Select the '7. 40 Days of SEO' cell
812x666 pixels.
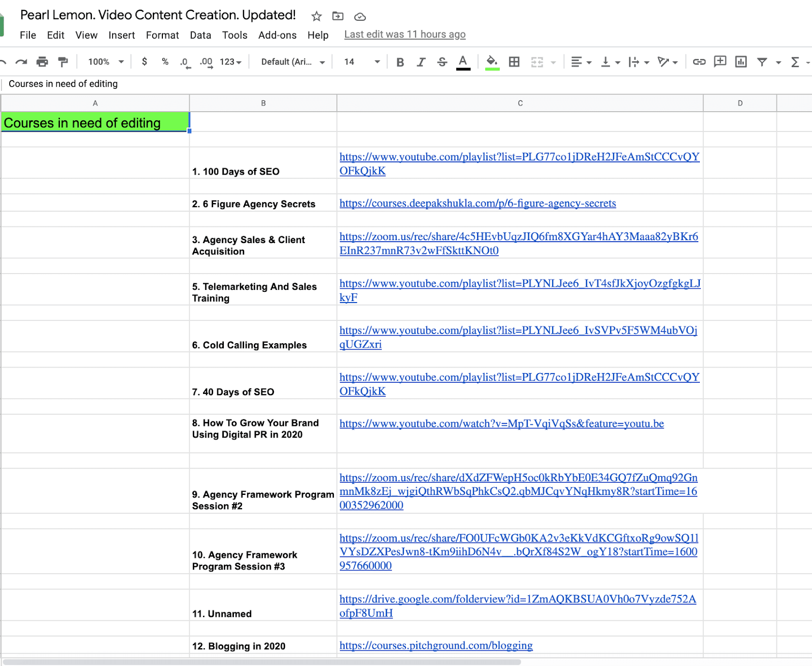(263, 383)
